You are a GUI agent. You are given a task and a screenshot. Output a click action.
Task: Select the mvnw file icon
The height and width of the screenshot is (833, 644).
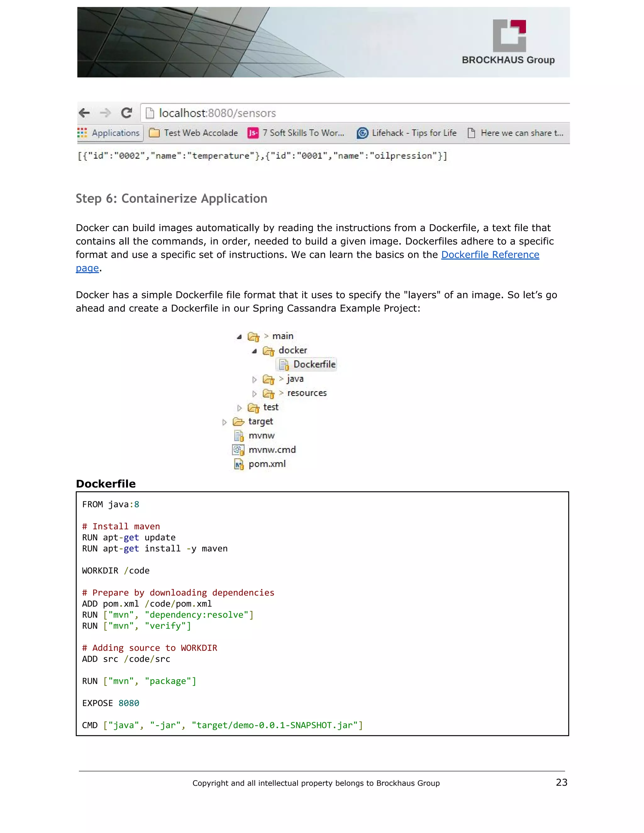click(239, 436)
